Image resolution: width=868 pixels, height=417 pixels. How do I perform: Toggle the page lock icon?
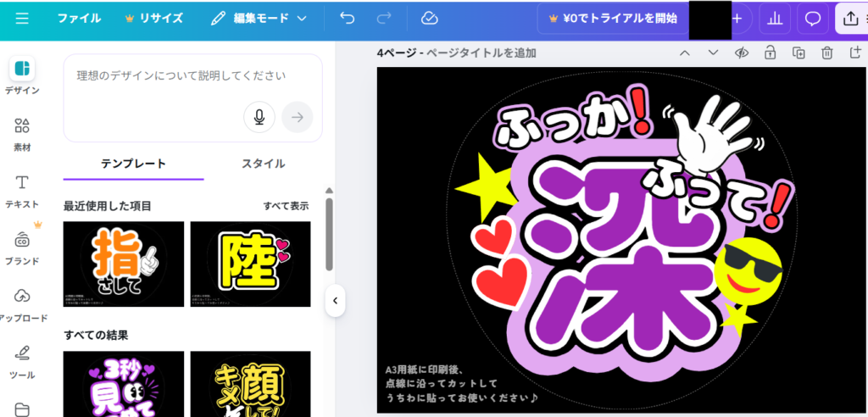(x=770, y=53)
